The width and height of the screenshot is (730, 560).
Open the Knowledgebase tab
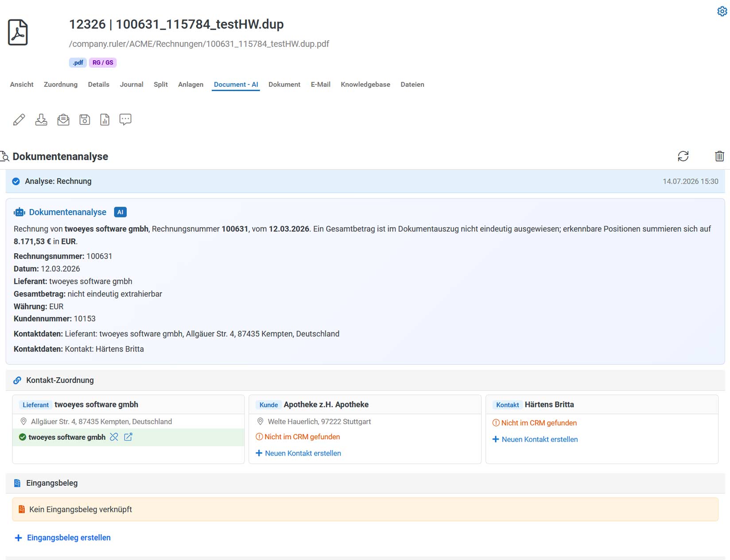(x=365, y=85)
